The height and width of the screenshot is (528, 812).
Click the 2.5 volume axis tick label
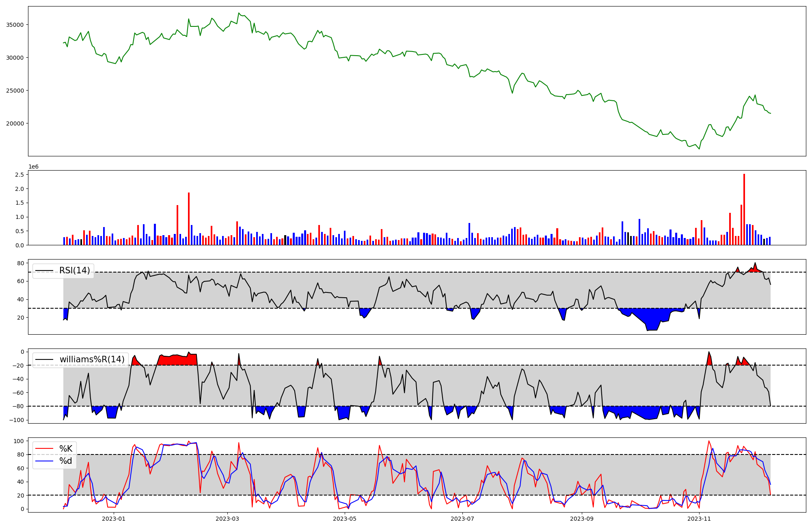tap(20, 175)
